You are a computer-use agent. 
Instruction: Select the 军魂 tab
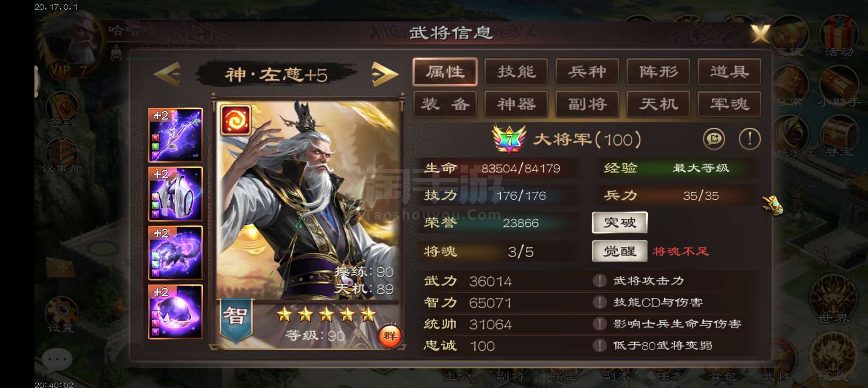(729, 104)
